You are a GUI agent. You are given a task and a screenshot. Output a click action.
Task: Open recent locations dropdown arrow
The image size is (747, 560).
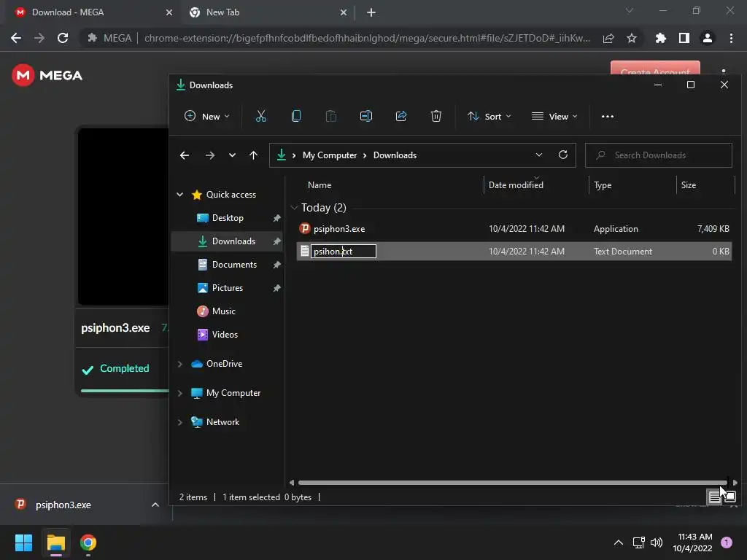[232, 155]
